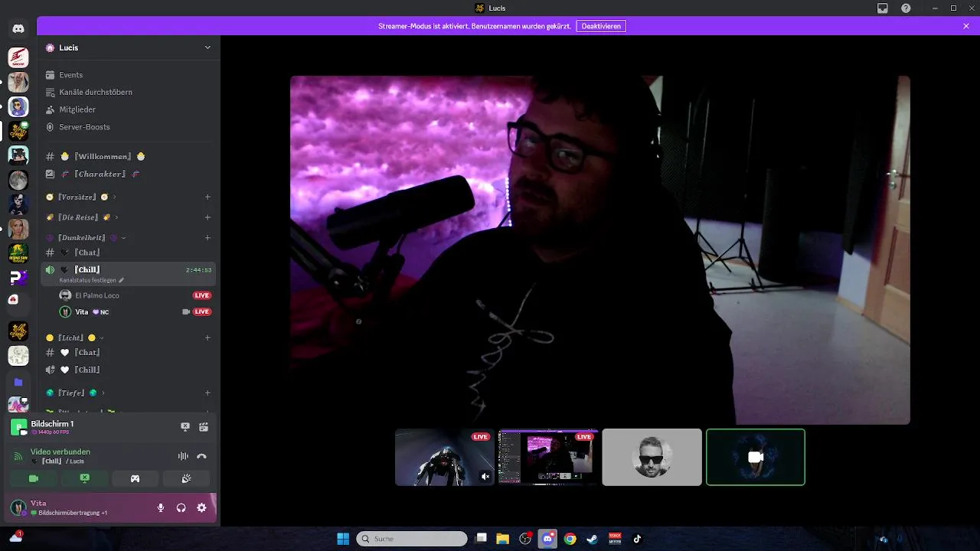
Task: Click the Suche taskbar search field
Action: (x=412, y=539)
